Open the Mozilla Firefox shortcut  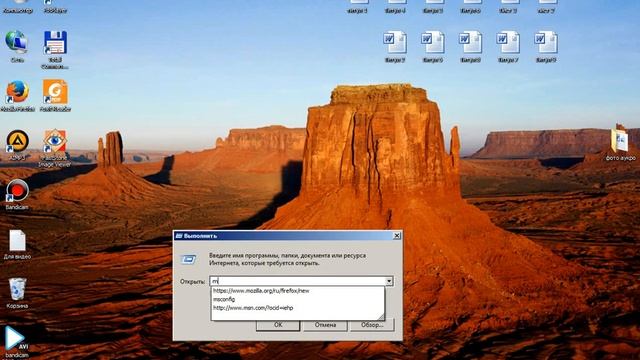[17, 92]
